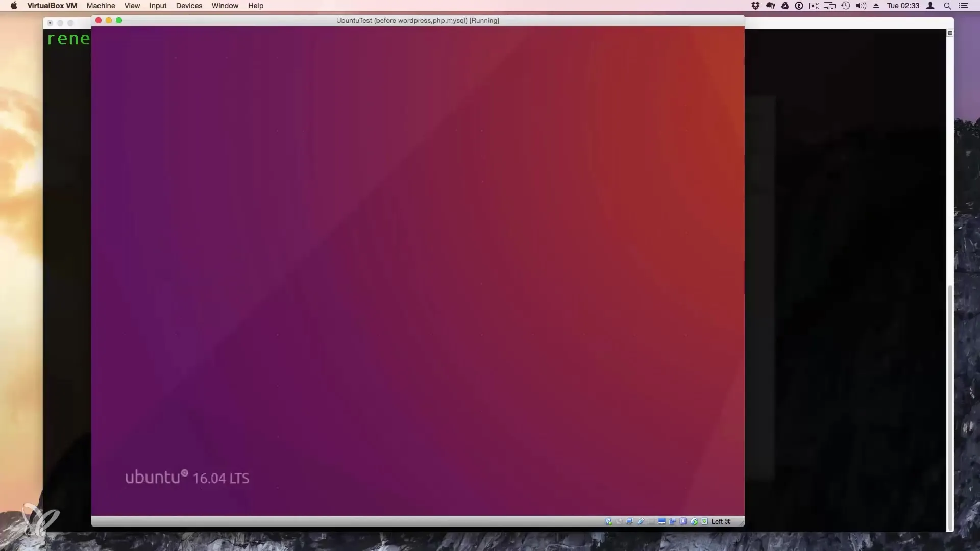Open the VirtualBox VM application menu
The image size is (980, 551).
click(x=52, y=6)
